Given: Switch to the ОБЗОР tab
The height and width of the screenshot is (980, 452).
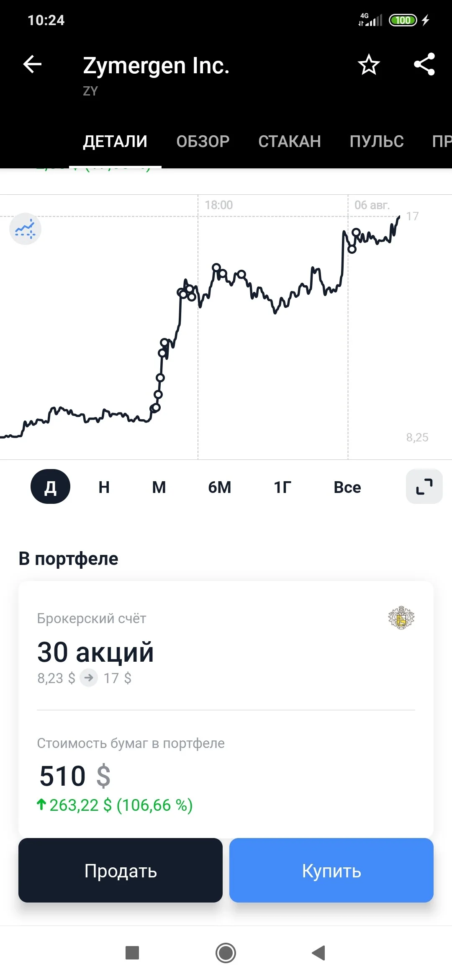Looking at the screenshot, I should coord(203,142).
